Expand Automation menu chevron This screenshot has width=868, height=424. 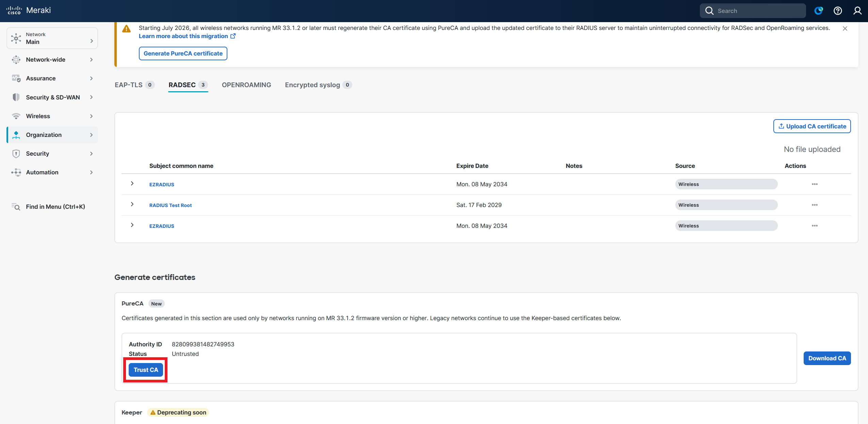(x=91, y=172)
